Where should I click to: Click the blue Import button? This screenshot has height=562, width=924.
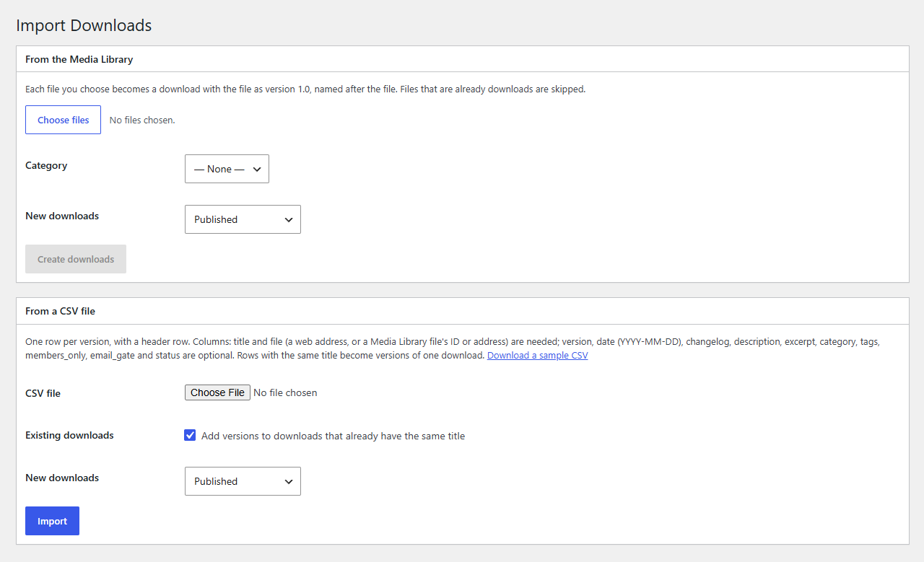52,521
